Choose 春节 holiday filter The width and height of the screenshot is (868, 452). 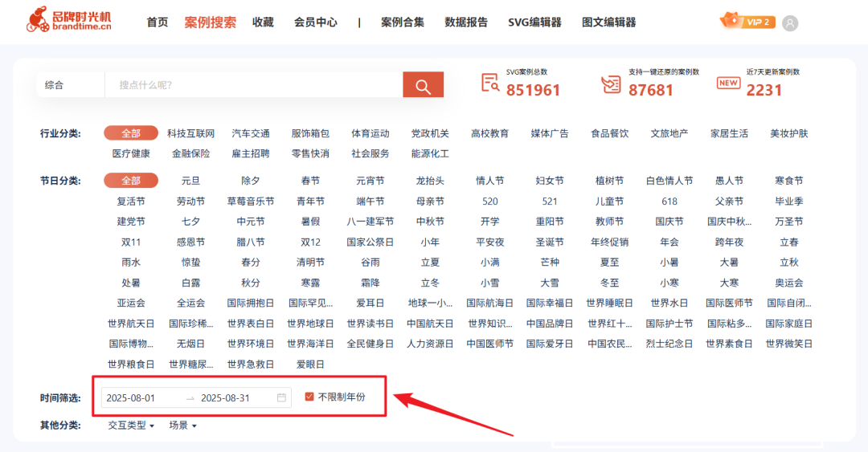[310, 181]
